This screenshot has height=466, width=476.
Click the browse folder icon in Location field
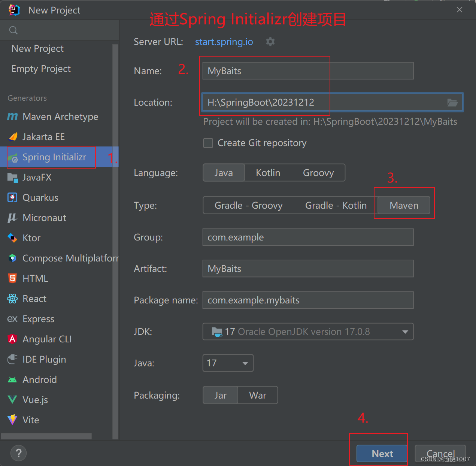452,102
